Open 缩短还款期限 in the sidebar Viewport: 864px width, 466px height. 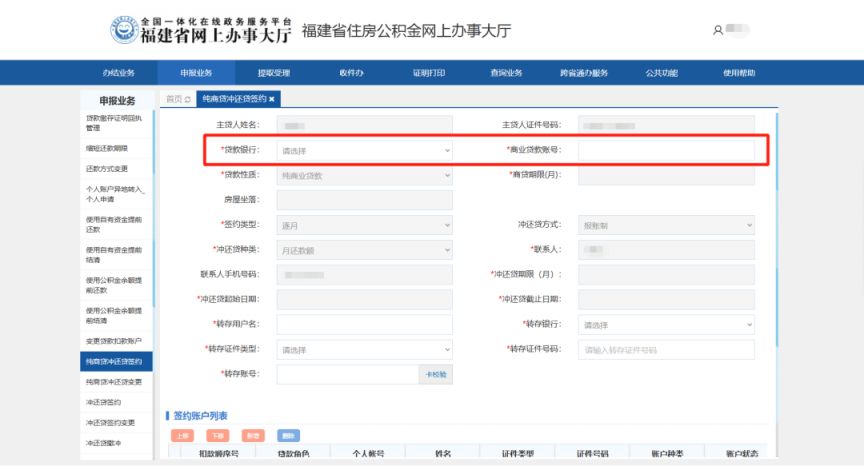tap(116, 148)
